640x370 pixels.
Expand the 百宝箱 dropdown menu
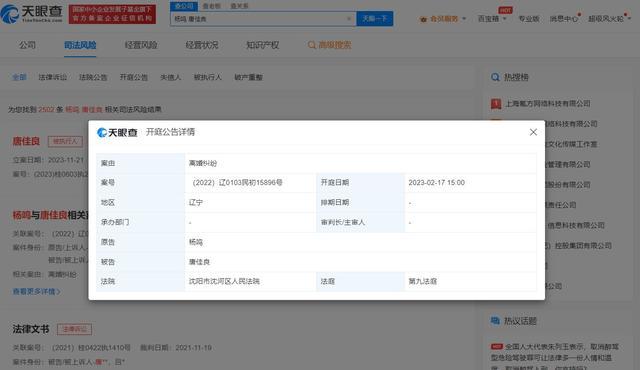492,19
